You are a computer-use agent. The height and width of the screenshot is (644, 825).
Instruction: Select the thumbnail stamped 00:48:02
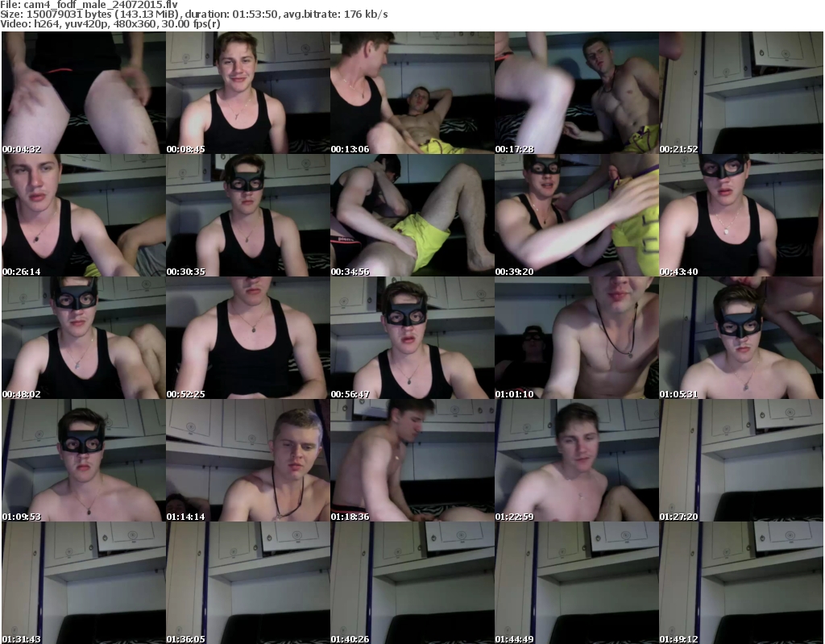pyautogui.click(x=84, y=338)
